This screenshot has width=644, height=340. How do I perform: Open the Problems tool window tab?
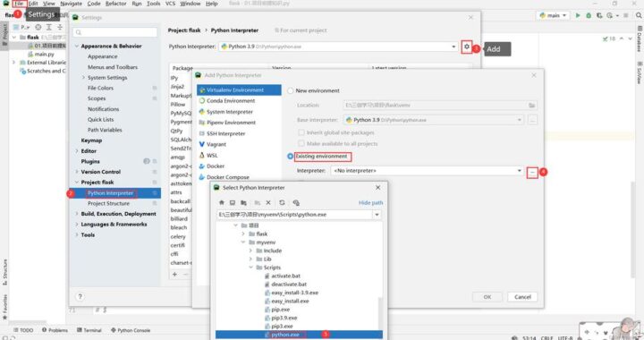[55, 330]
